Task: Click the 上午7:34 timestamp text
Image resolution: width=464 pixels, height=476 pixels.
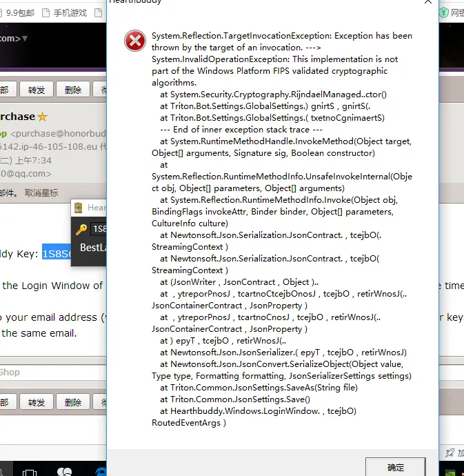Action: 33,160
